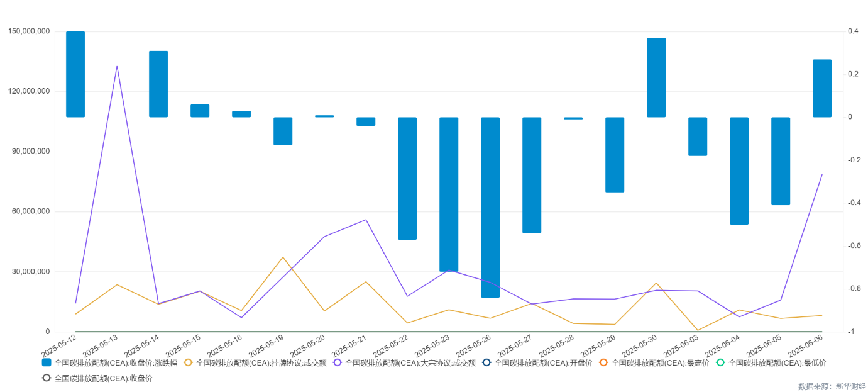Click the purple line peak at 2025-05-13
This screenshot has height=392, width=868.
[117, 66]
